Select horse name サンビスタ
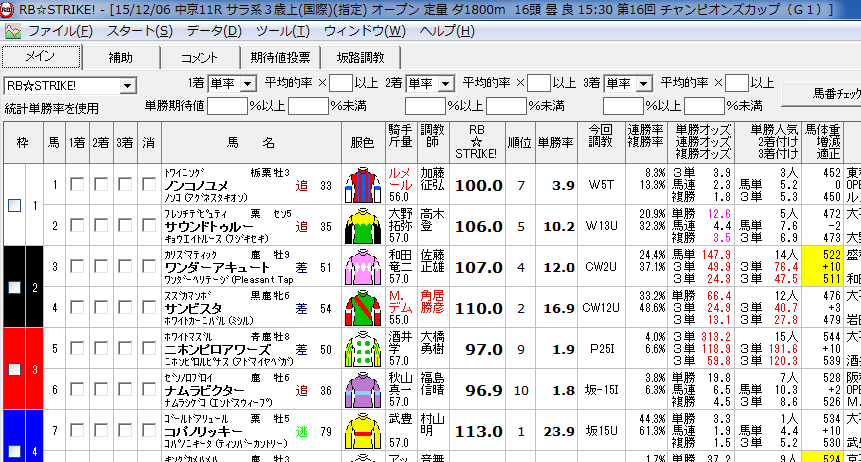Image resolution: width=861 pixels, height=462 pixels. pos(193,309)
